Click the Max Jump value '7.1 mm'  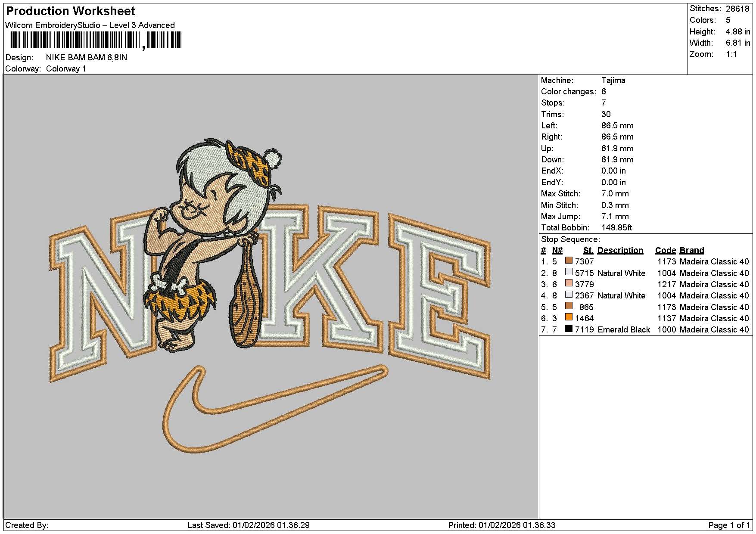615,216
